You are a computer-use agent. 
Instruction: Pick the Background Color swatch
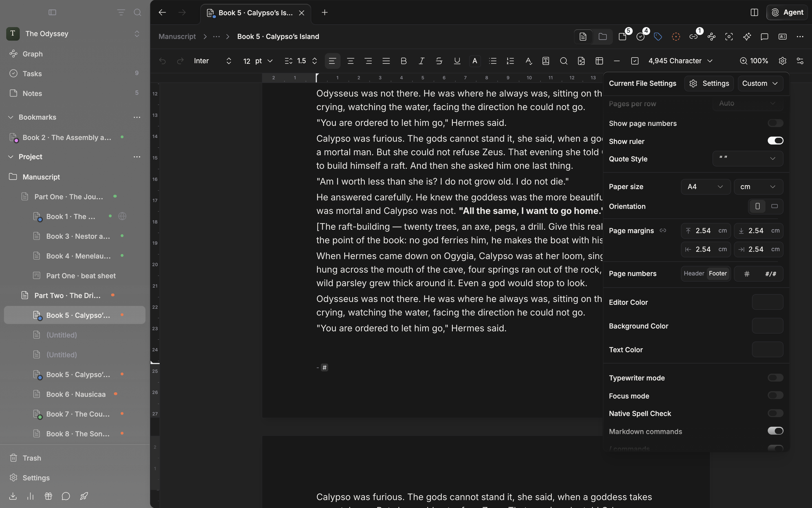pos(767,326)
